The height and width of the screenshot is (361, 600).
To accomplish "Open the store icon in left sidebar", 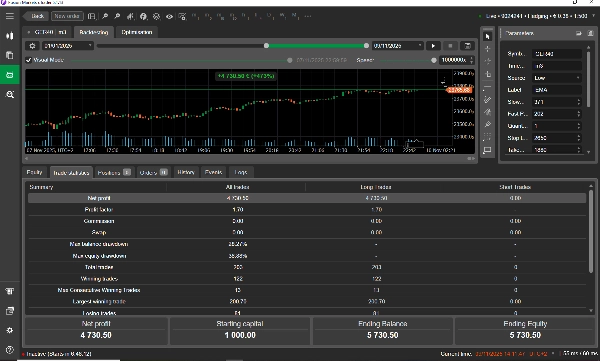I will click(x=10, y=291).
